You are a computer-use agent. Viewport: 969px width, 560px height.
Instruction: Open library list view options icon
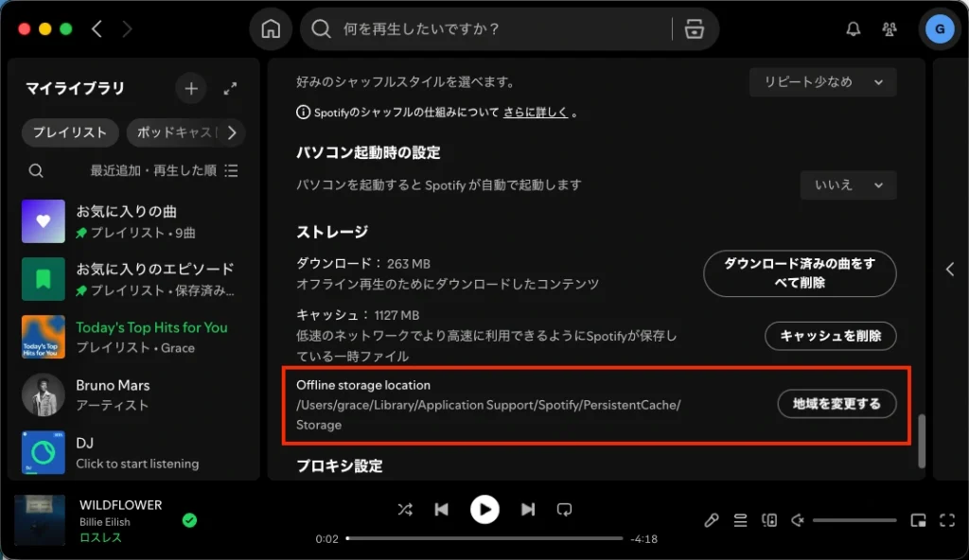tap(231, 170)
